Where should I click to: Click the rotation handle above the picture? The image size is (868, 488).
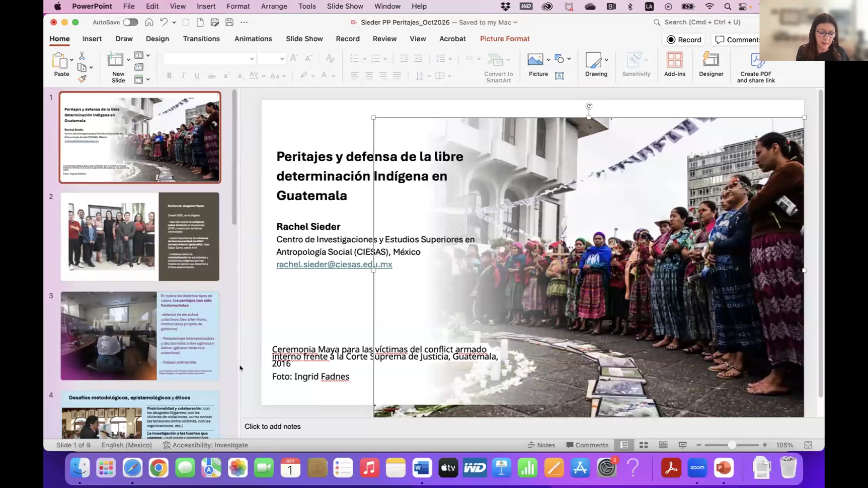pyautogui.click(x=589, y=106)
